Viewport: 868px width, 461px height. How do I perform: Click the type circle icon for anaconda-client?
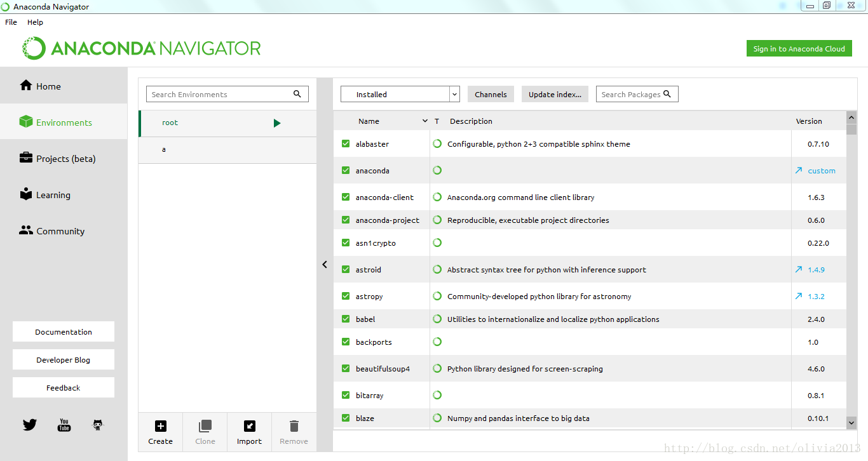437,197
